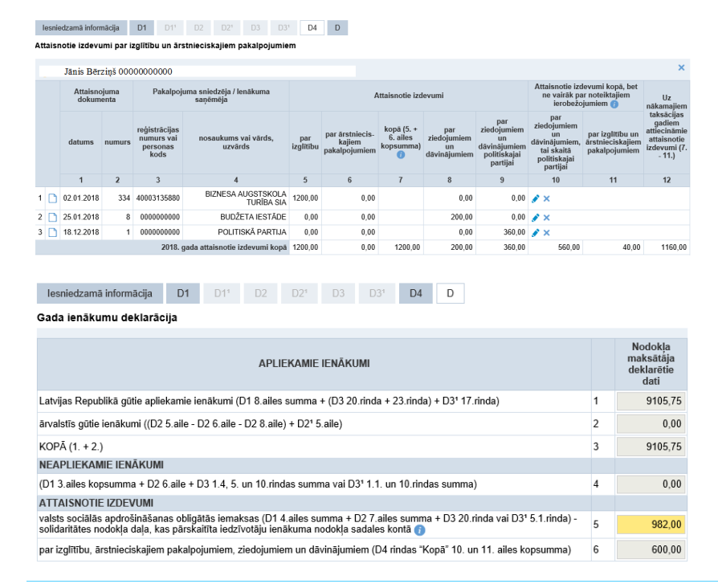Viewport: 718px width, 588px height.
Task: Show info for column 7 kopā header
Action: [401, 155]
